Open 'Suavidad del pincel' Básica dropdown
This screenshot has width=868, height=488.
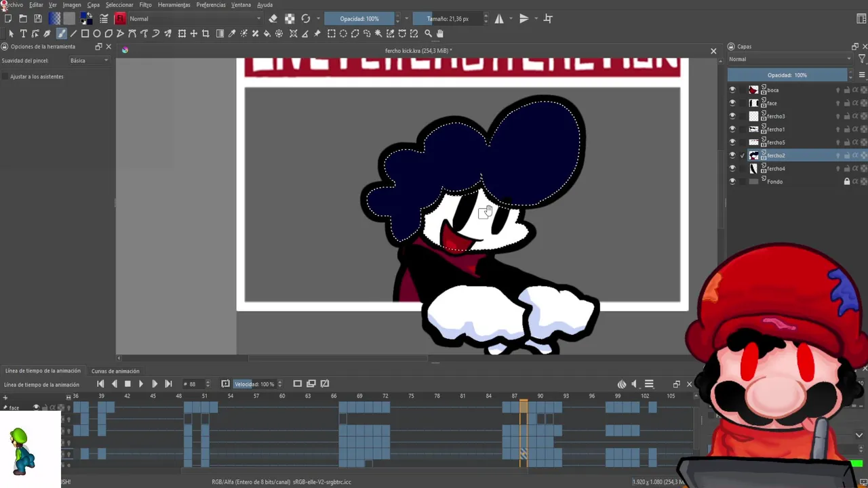pos(89,60)
